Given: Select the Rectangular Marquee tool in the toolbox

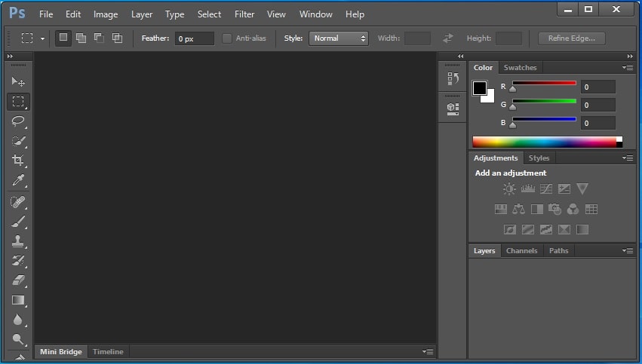Looking at the screenshot, I should (18, 102).
